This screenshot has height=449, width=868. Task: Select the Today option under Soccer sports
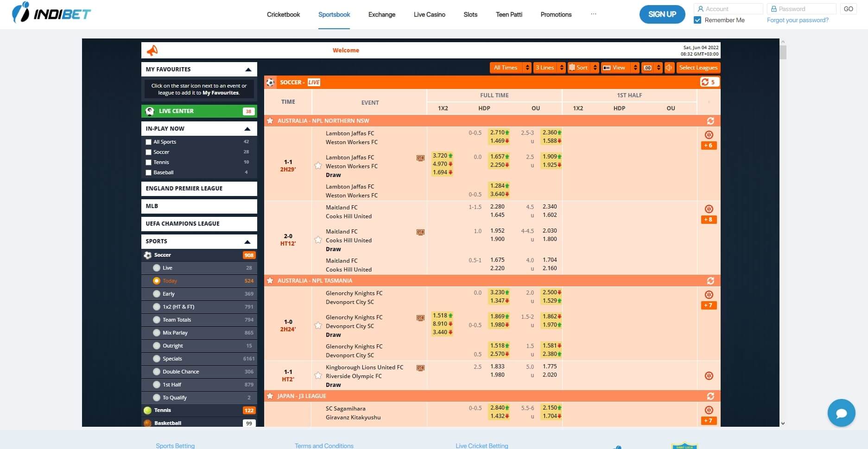(170, 281)
